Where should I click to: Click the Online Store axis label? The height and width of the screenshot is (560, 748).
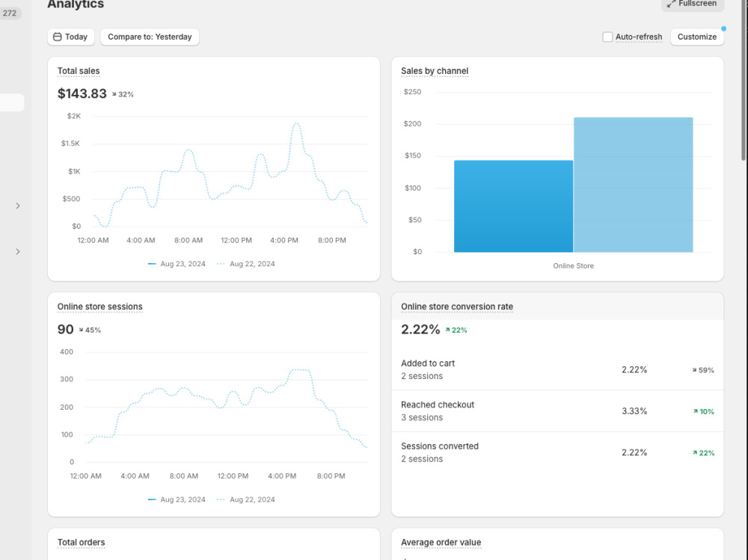(x=574, y=265)
